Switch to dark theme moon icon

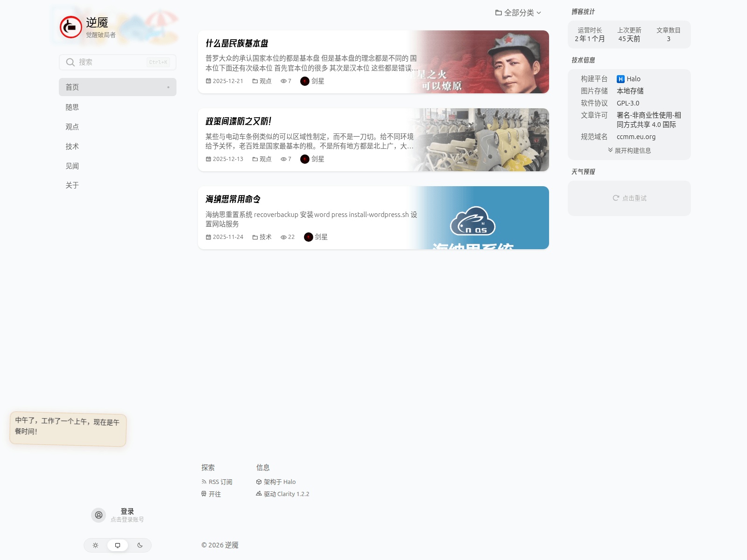[140, 545]
